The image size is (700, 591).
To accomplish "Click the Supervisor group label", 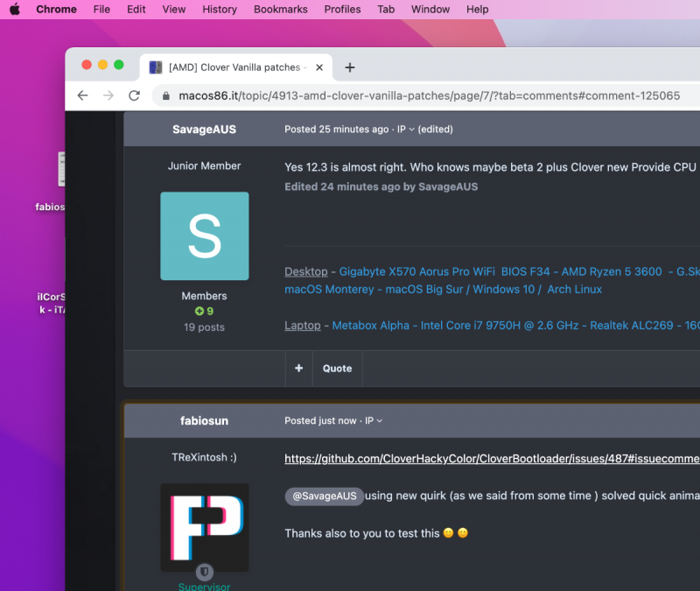I will click(205, 587).
